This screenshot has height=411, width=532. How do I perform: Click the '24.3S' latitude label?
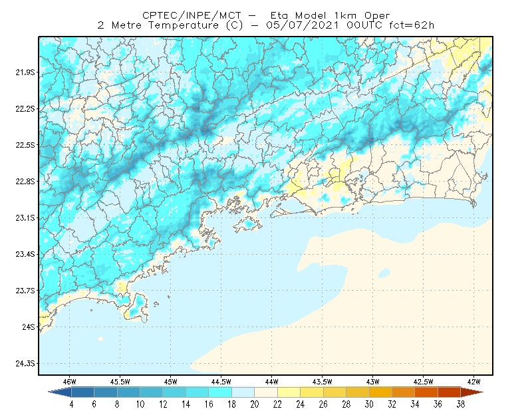click(25, 364)
